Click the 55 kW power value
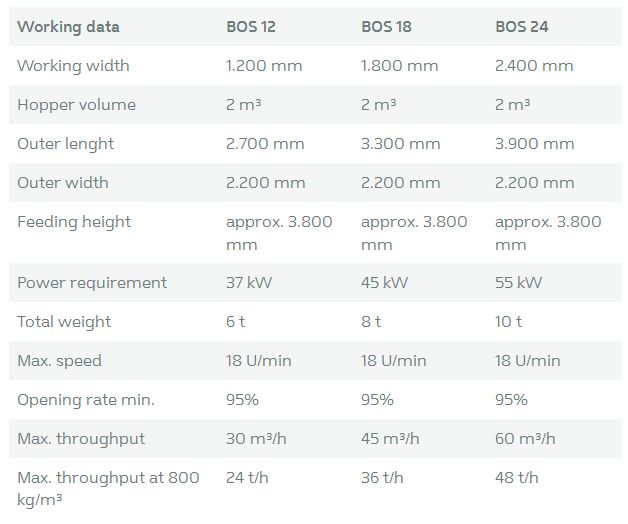 click(x=518, y=283)
